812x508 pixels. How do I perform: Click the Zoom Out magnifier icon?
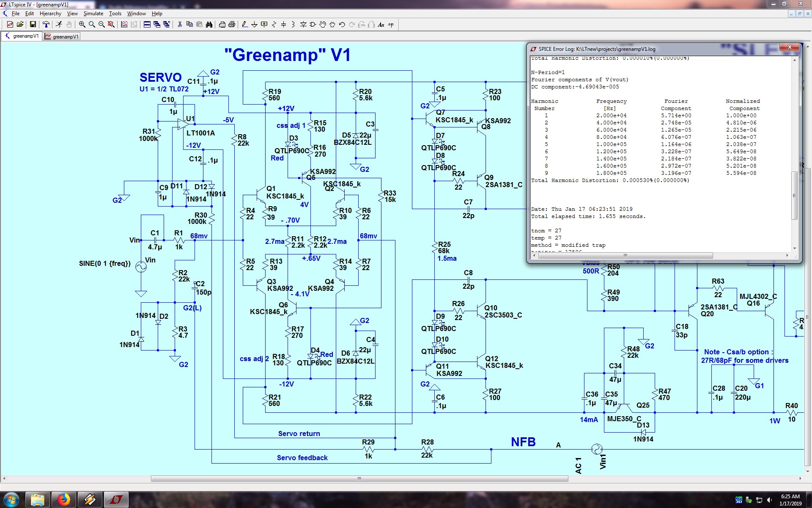101,25
